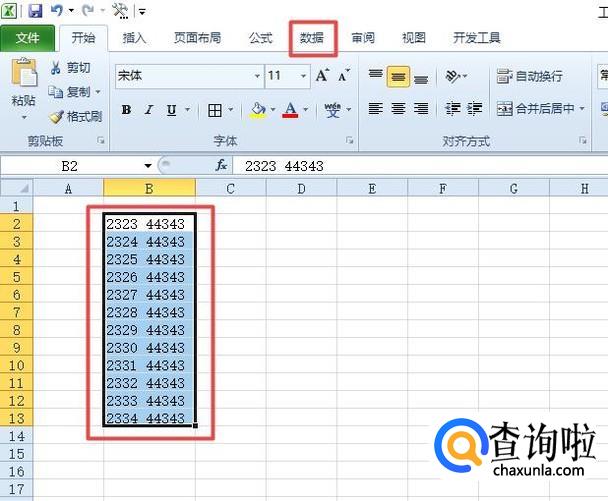The width and height of the screenshot is (608, 501).
Task: Open the Merge and Center dropdown arrow
Action: (x=582, y=109)
